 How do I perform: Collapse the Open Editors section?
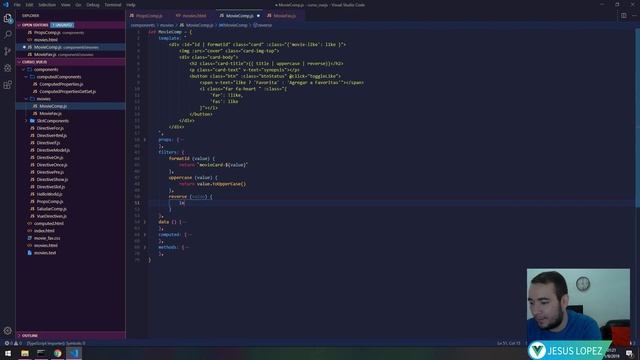[35, 25]
